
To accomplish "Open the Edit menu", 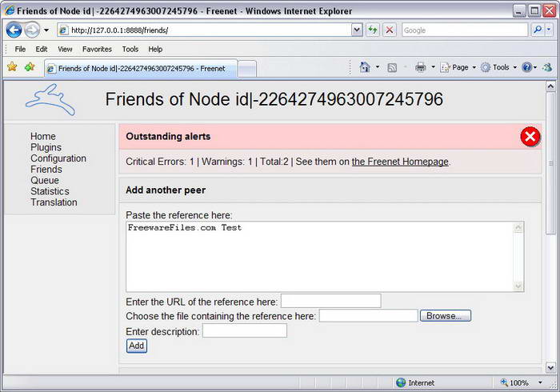I will click(42, 49).
